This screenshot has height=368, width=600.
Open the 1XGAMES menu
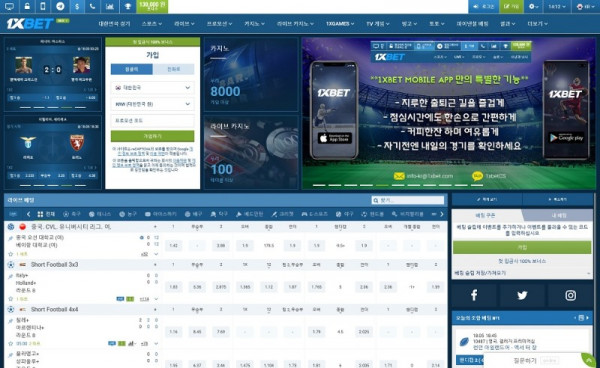(x=340, y=24)
